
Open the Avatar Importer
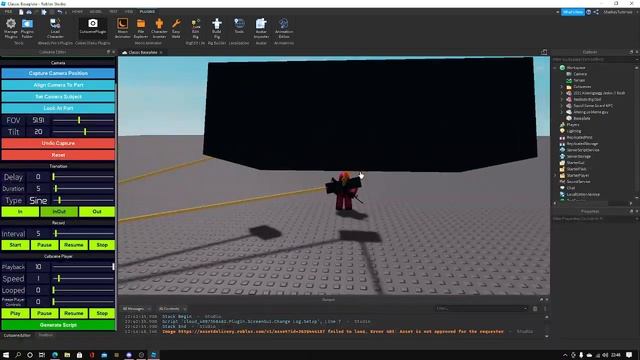point(261,28)
